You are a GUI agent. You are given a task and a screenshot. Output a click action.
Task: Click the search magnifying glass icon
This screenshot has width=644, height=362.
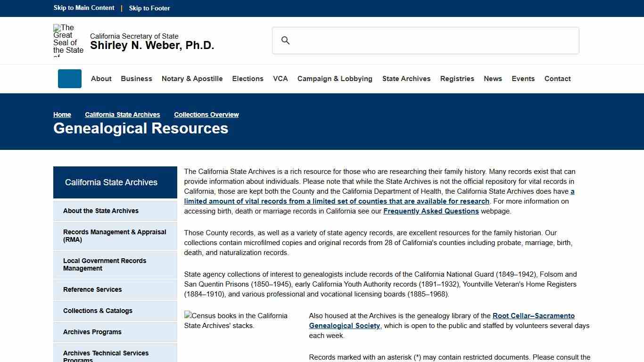pyautogui.click(x=285, y=41)
